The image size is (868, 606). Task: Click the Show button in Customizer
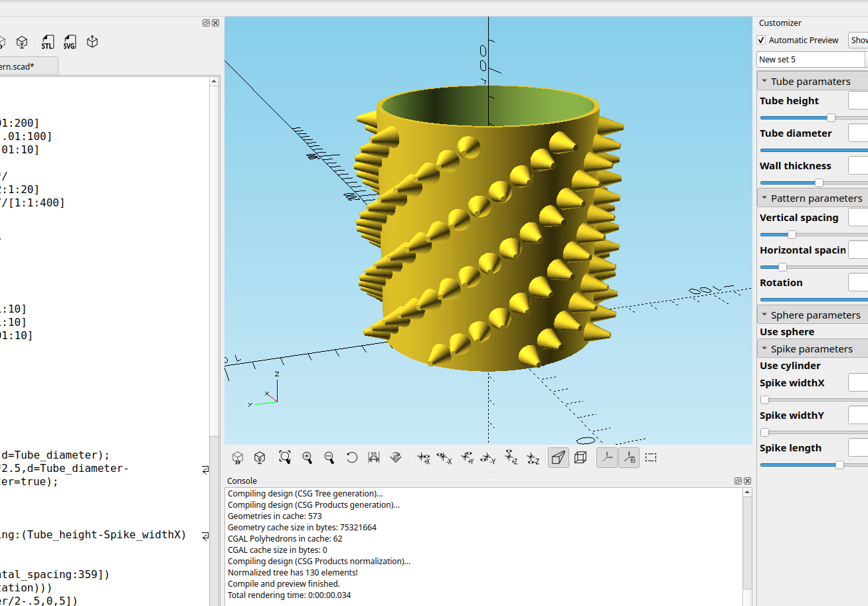pos(859,40)
